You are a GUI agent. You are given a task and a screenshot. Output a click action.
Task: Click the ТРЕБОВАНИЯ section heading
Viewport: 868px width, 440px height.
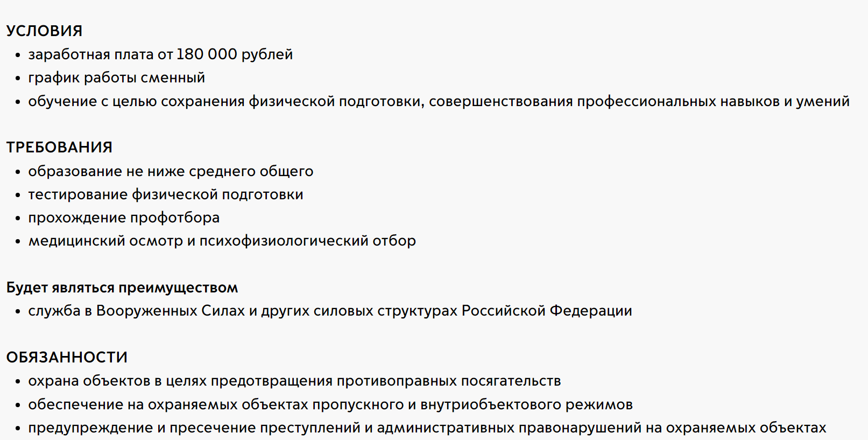point(59,148)
